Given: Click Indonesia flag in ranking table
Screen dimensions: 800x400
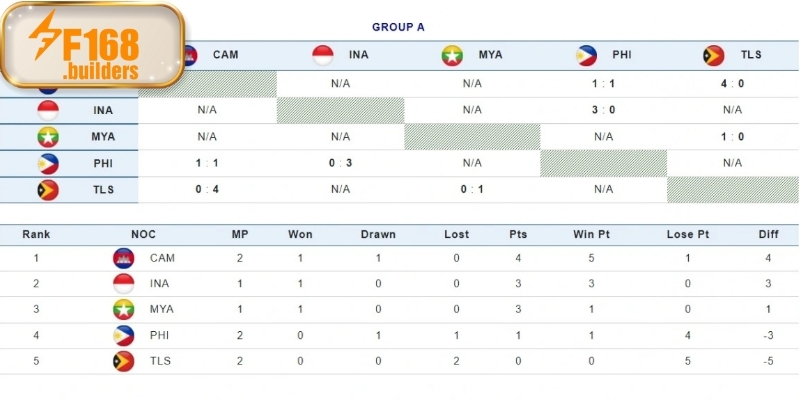Looking at the screenshot, I should tap(124, 284).
